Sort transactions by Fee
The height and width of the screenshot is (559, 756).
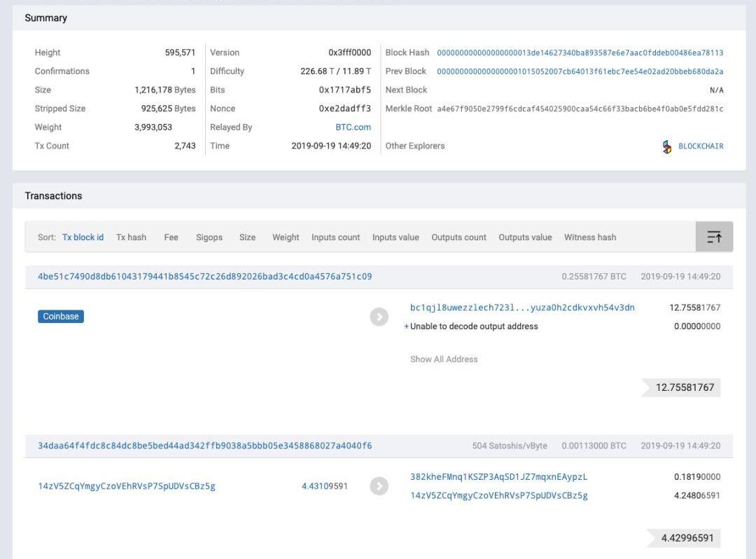pyautogui.click(x=171, y=237)
